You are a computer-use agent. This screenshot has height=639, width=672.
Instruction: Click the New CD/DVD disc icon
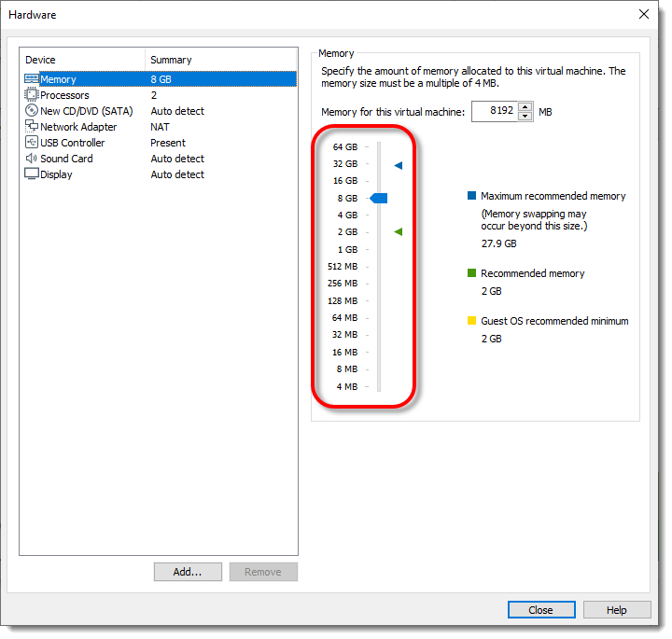point(32,110)
